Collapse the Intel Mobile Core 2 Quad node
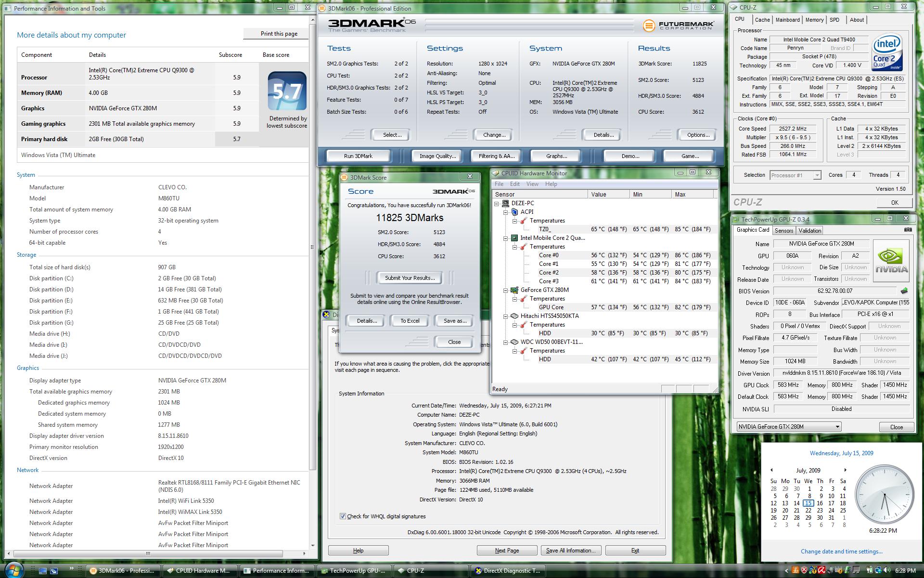This screenshot has width=924, height=578. (505, 238)
